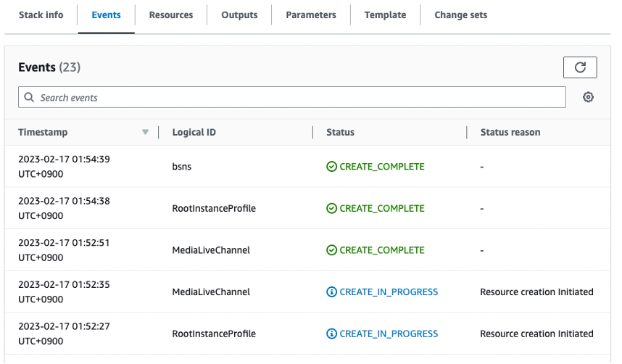The height and width of the screenshot is (364, 622).
Task: Go to the Outputs tab
Action: tap(239, 15)
